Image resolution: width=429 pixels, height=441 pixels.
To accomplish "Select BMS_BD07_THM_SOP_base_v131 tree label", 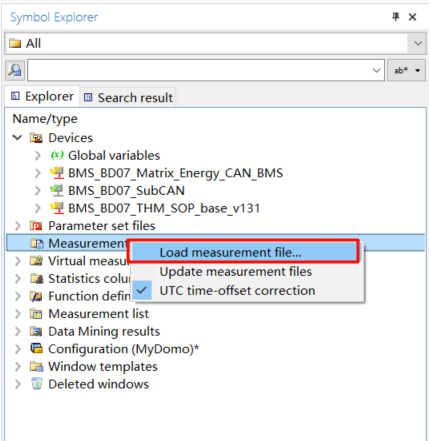I will click(164, 208).
